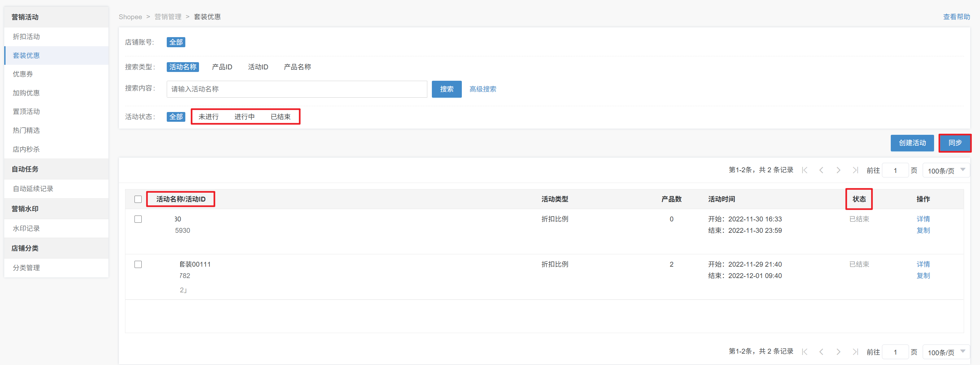Open top 100条/页 page size dropdown

click(945, 170)
